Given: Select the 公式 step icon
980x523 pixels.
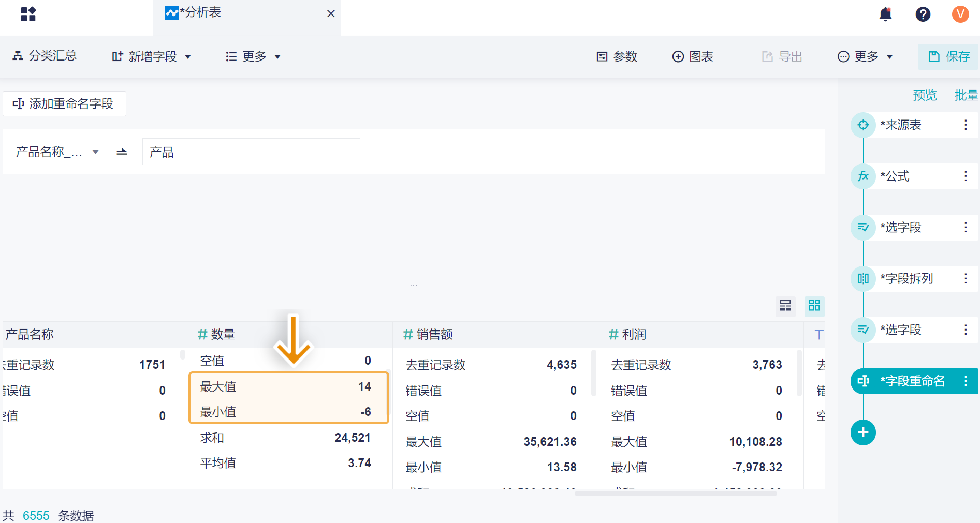Looking at the screenshot, I should click(863, 176).
